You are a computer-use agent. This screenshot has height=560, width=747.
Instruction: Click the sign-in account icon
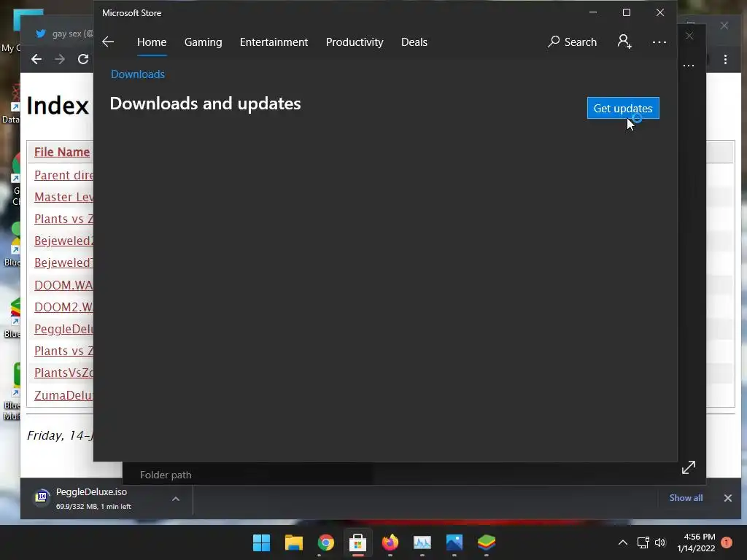tap(624, 42)
